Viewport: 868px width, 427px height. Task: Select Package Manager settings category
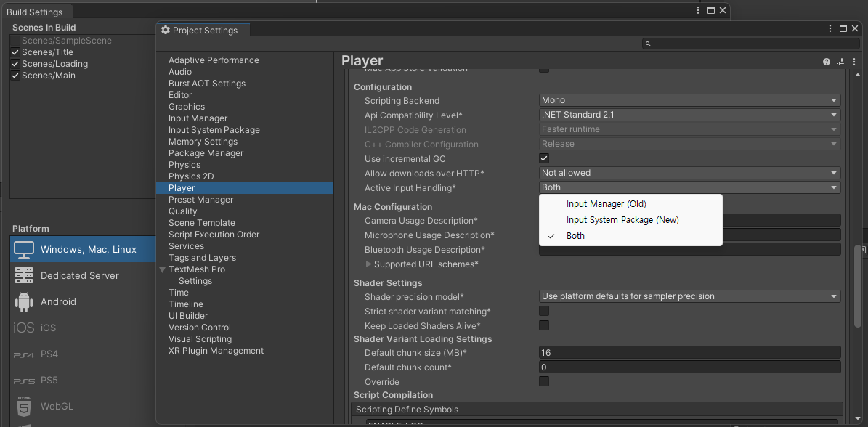click(x=206, y=152)
